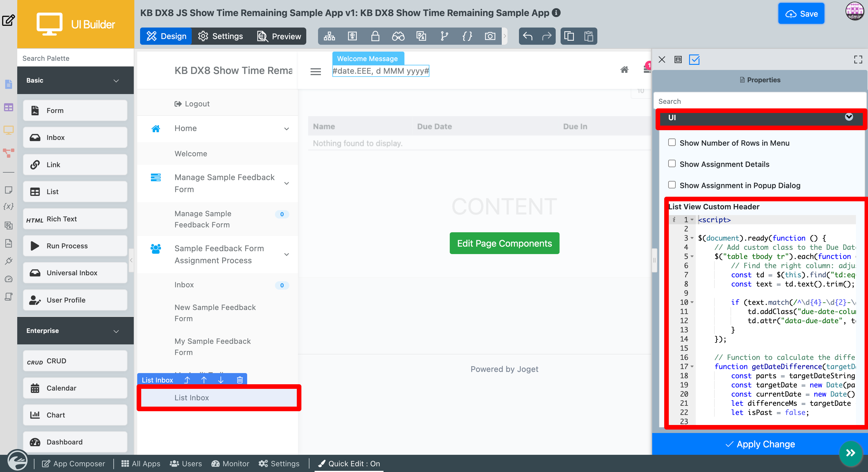Click the fullscreen expand properties icon

tap(858, 60)
